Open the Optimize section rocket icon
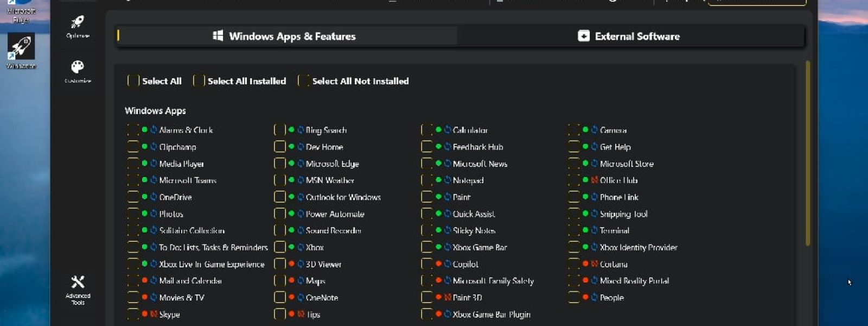The height and width of the screenshot is (326, 868). coord(78,22)
